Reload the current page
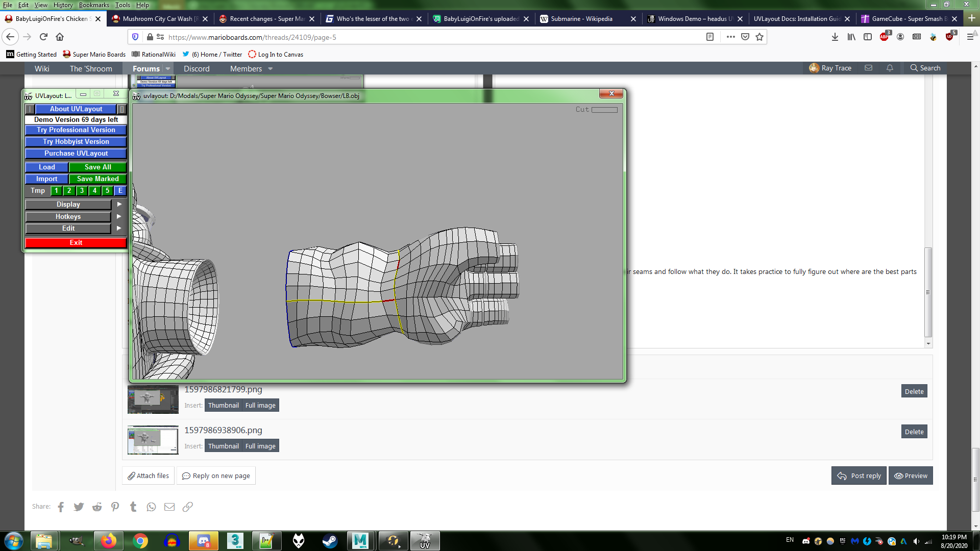 43,37
